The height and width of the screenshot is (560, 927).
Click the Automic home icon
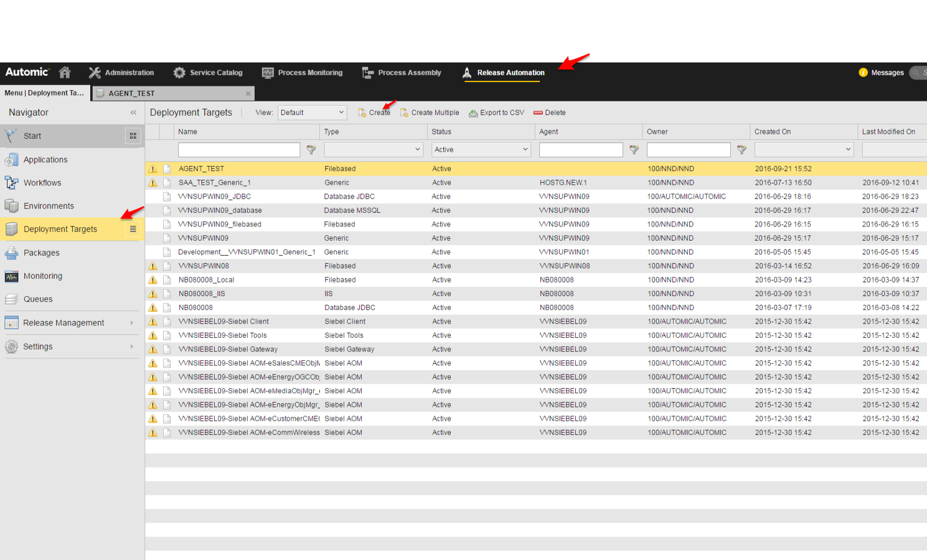pos(65,72)
